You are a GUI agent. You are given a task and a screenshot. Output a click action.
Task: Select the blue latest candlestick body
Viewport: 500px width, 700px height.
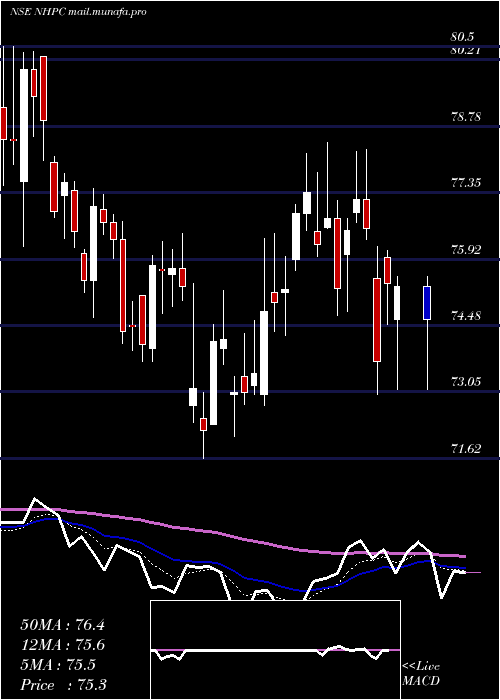(x=427, y=303)
